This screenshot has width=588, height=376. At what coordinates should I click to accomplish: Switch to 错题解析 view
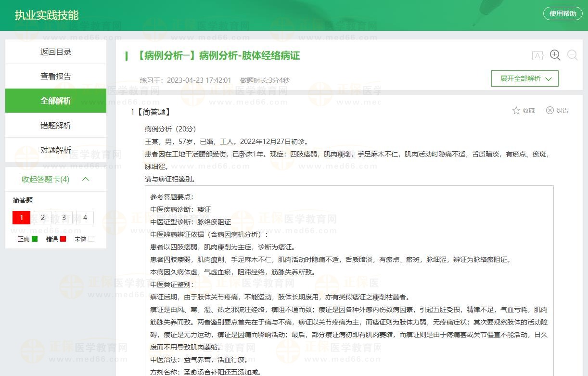pyautogui.click(x=56, y=126)
